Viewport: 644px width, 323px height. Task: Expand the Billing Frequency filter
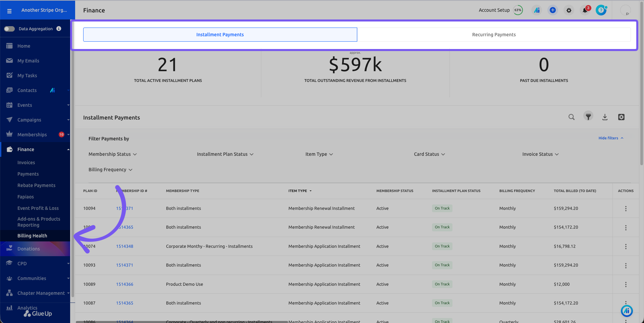[110, 170]
